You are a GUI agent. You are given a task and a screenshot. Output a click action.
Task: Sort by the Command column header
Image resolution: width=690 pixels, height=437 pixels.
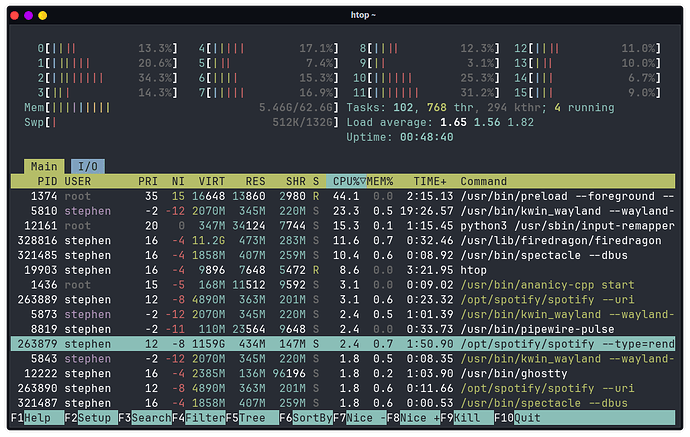[x=484, y=181]
